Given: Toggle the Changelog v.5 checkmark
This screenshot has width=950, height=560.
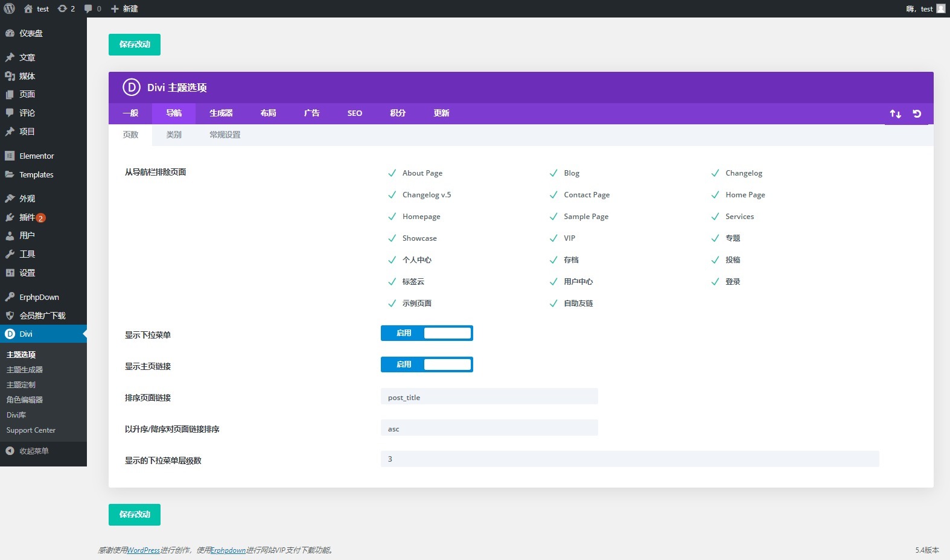Looking at the screenshot, I should (392, 195).
